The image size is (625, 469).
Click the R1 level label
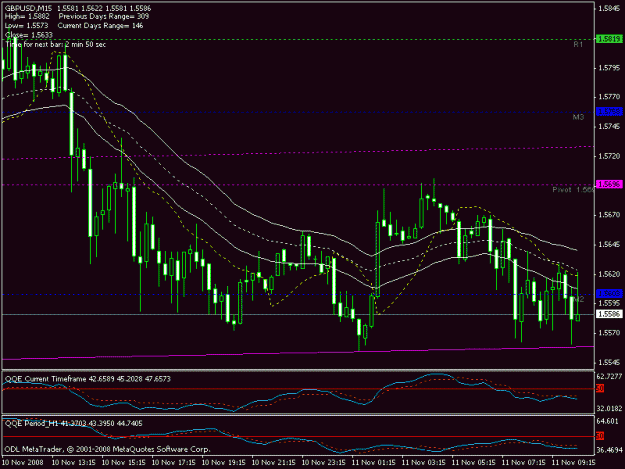pos(578,45)
